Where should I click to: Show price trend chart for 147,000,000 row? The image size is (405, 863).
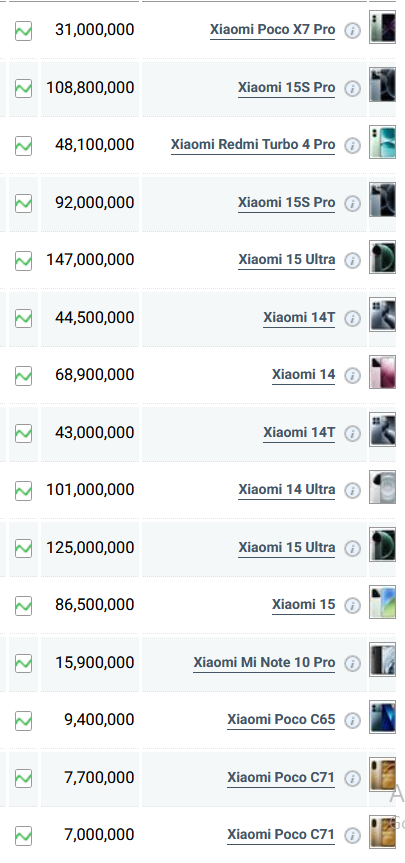[x=23, y=260]
